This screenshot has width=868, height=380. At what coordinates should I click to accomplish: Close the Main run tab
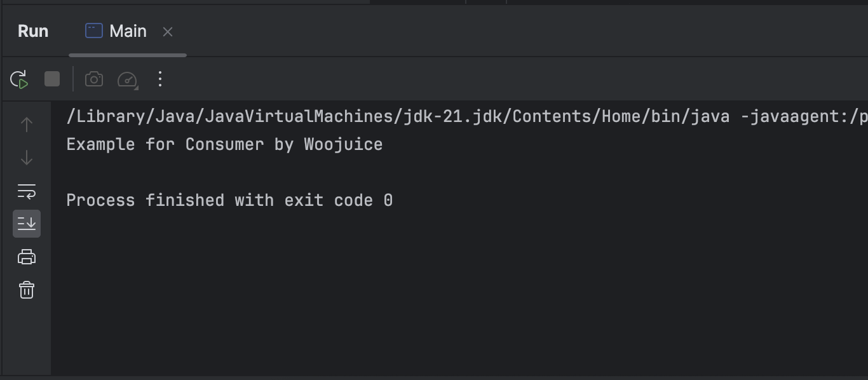[168, 32]
